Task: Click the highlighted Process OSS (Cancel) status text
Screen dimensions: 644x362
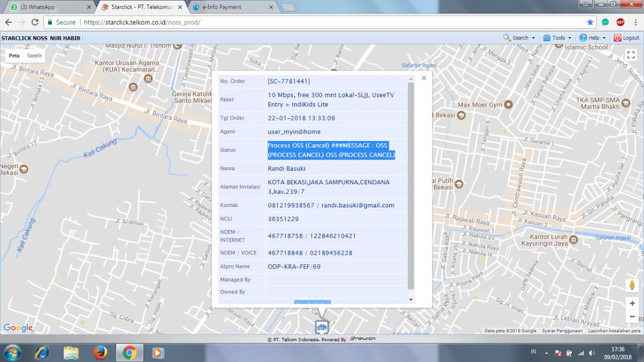Action: pyautogui.click(x=331, y=150)
